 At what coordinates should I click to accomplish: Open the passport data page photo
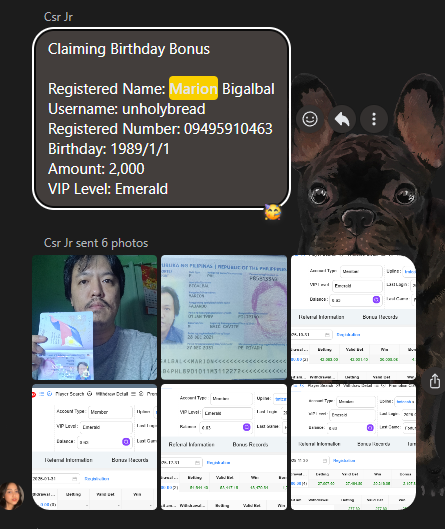coord(224,317)
